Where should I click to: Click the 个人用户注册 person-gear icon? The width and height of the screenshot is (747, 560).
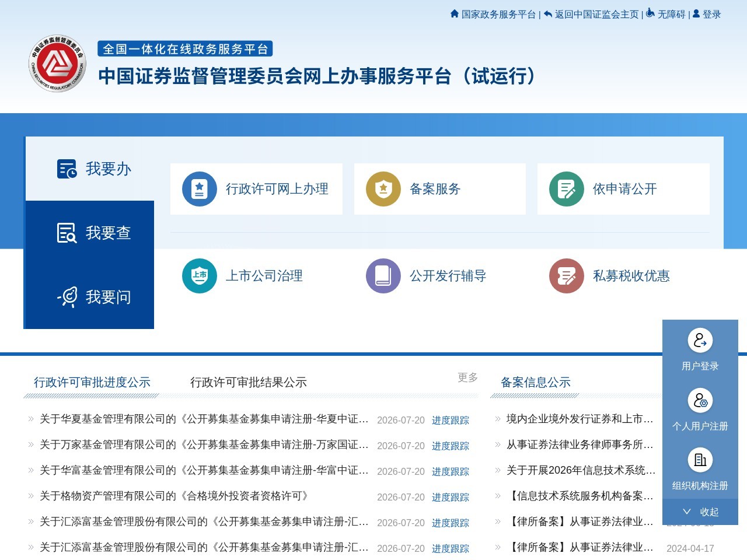point(700,401)
